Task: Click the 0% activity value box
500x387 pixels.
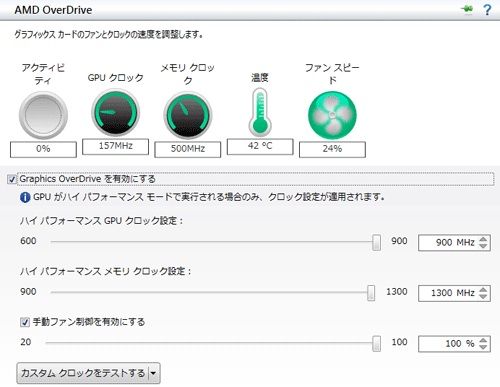Action: (43, 149)
